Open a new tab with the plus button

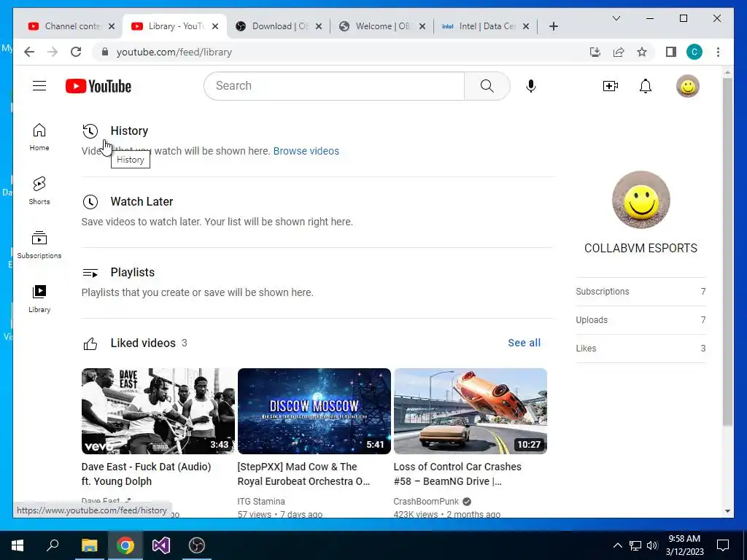coord(553,26)
